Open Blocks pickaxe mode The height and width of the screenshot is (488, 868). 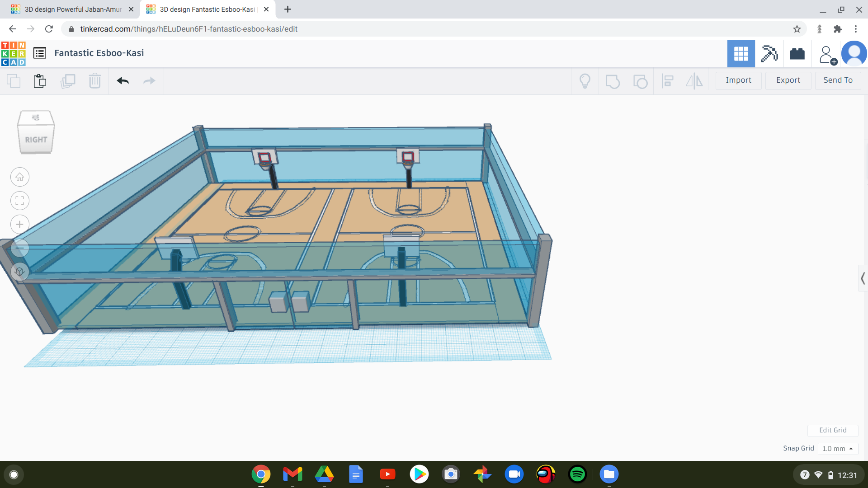pyautogui.click(x=769, y=54)
